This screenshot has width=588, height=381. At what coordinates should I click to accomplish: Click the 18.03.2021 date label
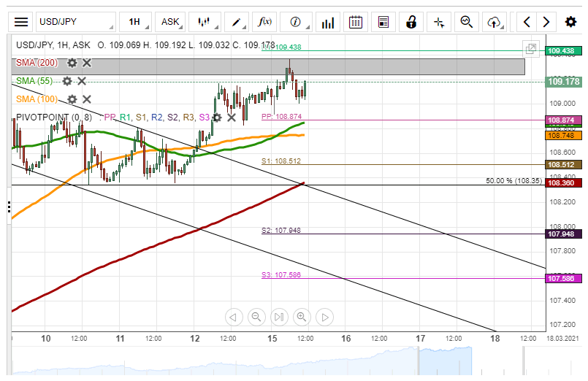[x=562, y=338]
